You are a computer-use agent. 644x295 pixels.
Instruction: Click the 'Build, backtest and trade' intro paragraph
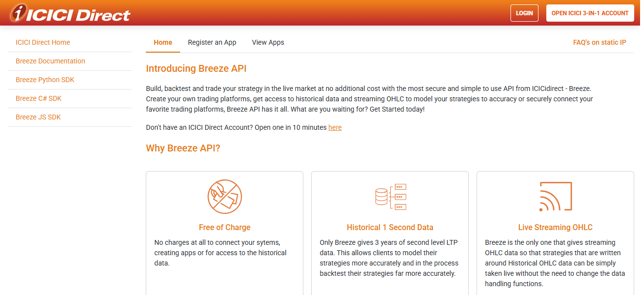tap(370, 99)
